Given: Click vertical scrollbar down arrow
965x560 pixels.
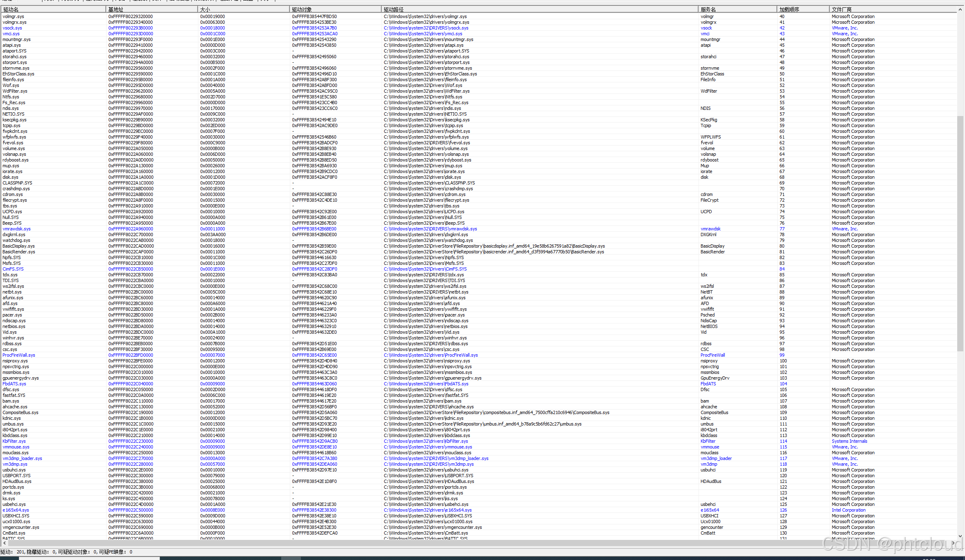Looking at the screenshot, I should [x=960, y=536].
